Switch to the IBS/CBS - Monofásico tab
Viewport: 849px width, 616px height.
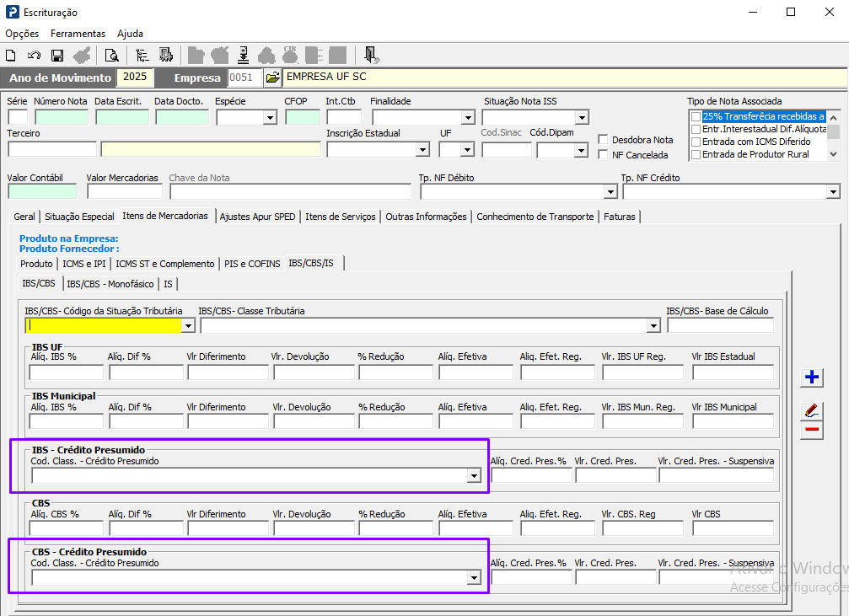(x=110, y=284)
